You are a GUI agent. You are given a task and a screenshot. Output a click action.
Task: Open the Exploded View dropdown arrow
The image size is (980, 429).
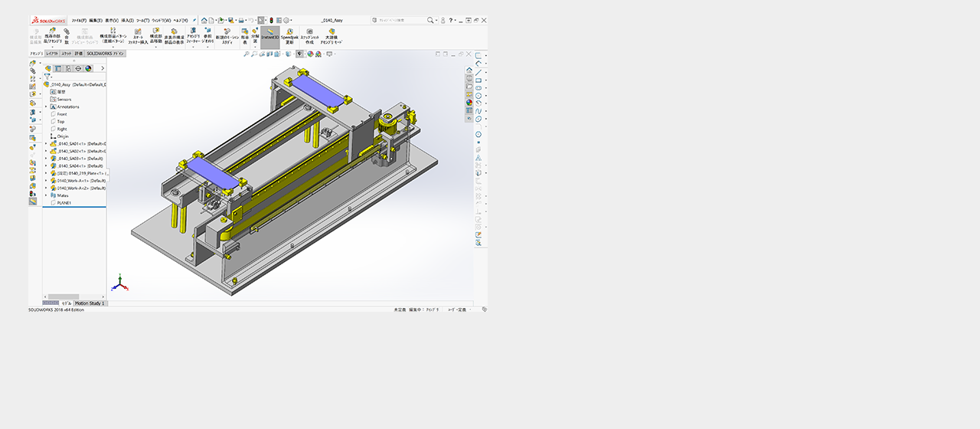pos(255,46)
